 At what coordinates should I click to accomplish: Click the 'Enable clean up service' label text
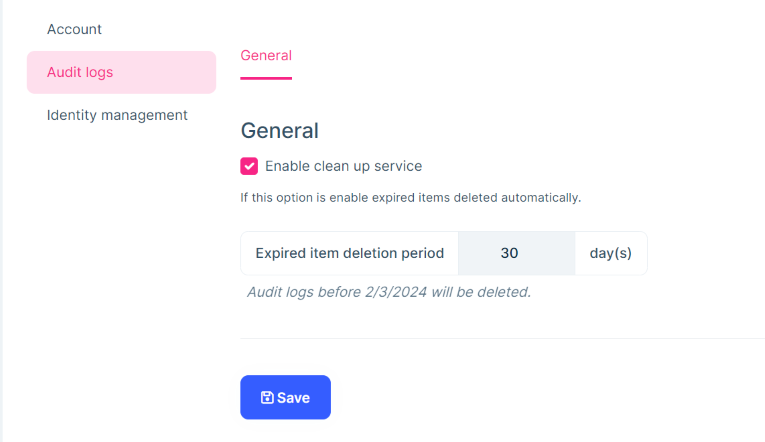343,166
